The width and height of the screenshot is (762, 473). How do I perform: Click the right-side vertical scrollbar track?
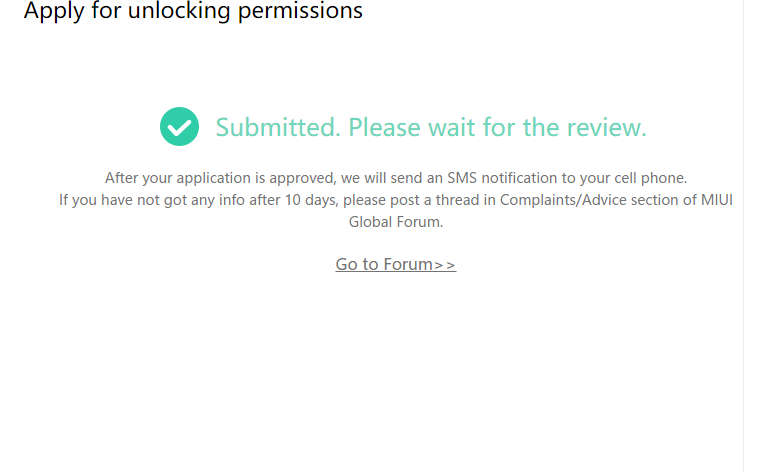(x=752, y=236)
